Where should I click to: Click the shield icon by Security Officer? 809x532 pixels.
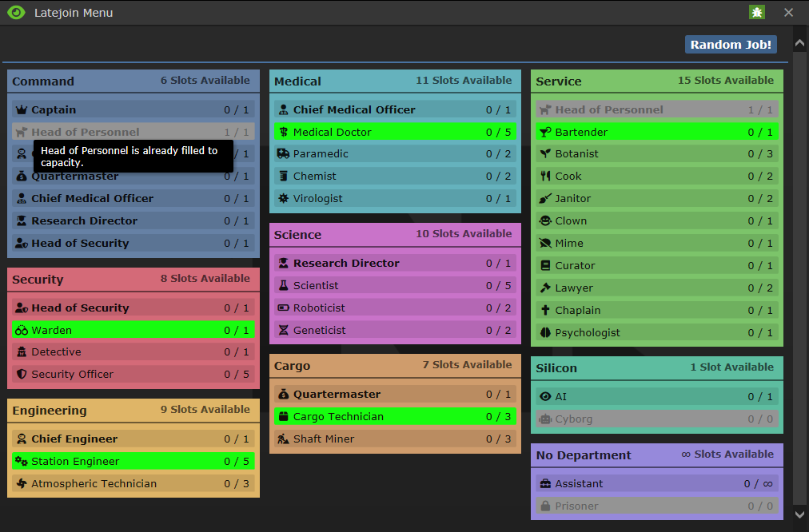tap(21, 375)
